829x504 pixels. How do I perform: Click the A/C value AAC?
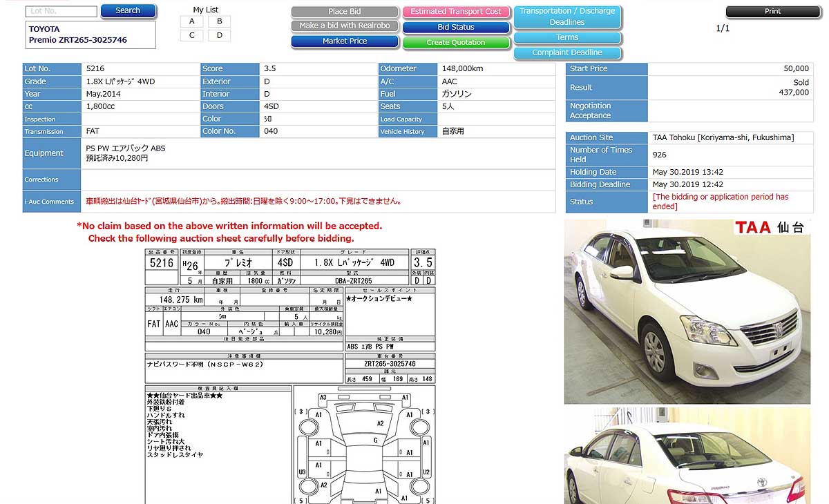(450, 81)
